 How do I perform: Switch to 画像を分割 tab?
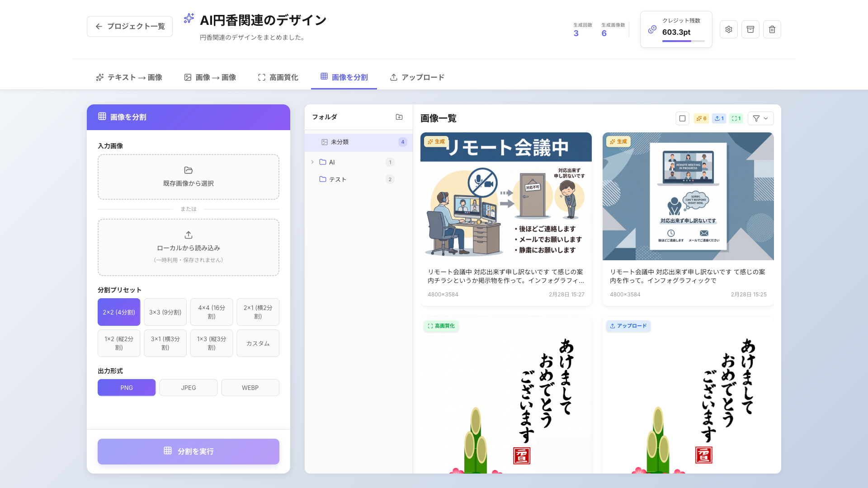click(344, 77)
